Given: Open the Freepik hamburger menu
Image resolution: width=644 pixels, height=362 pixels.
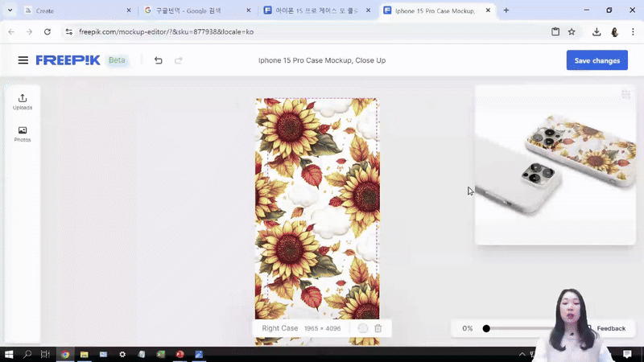Looking at the screenshot, I should click(x=23, y=60).
